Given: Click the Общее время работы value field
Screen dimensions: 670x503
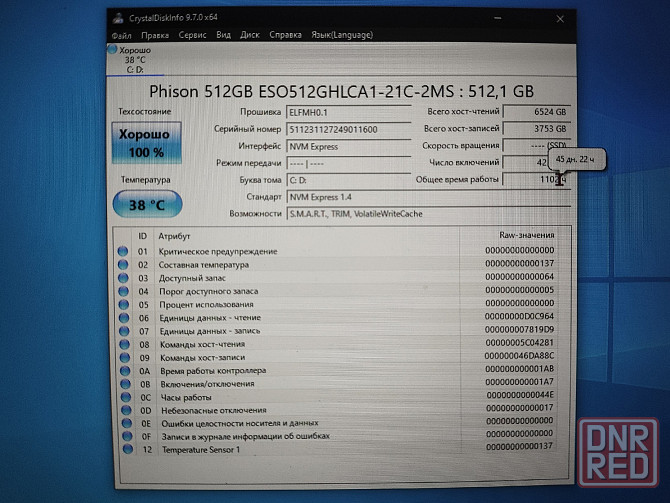Looking at the screenshot, I should [537, 179].
